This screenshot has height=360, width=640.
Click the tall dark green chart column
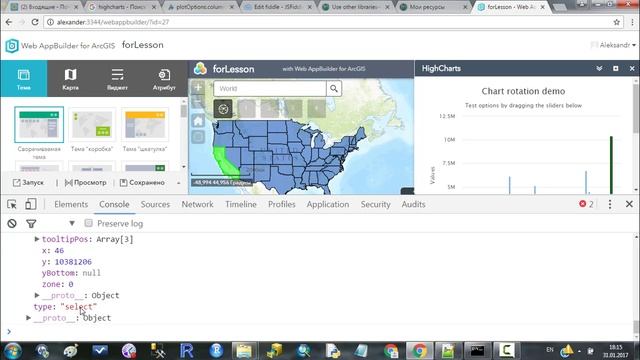(x=611, y=165)
